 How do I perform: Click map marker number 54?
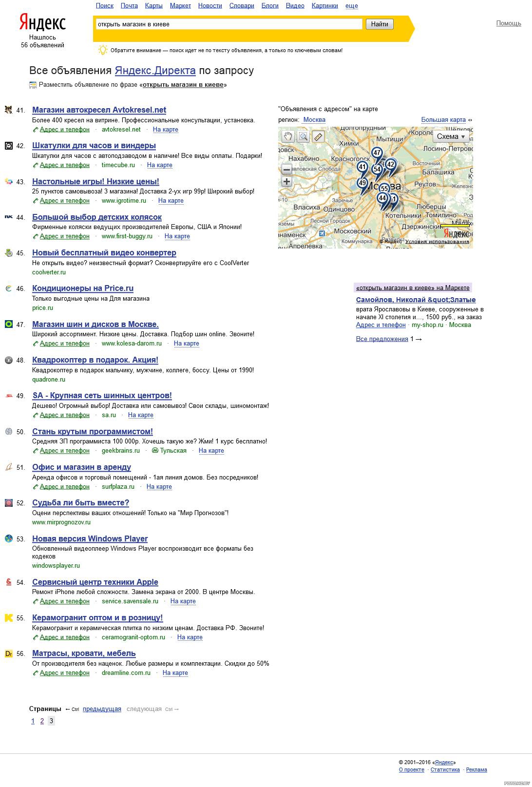pos(377,170)
